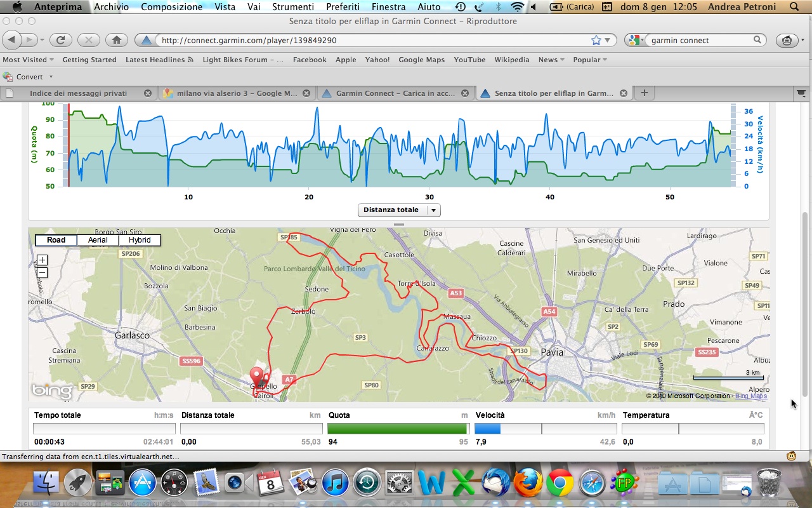The height and width of the screenshot is (508, 812).
Task: Open the News bookmarks folder dropdown
Action: click(x=551, y=60)
